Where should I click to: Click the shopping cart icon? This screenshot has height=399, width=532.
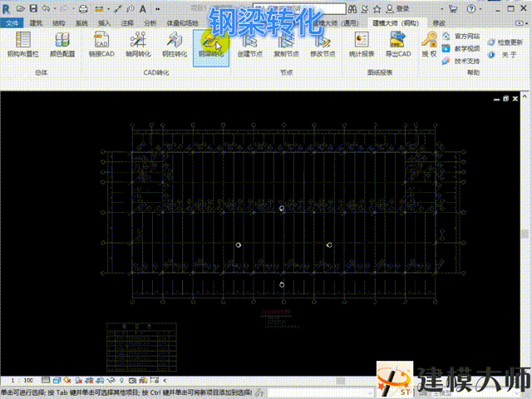452,9
